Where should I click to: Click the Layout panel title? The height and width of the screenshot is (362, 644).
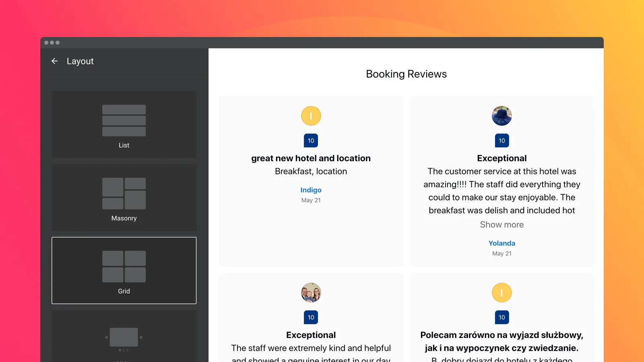pos(80,61)
